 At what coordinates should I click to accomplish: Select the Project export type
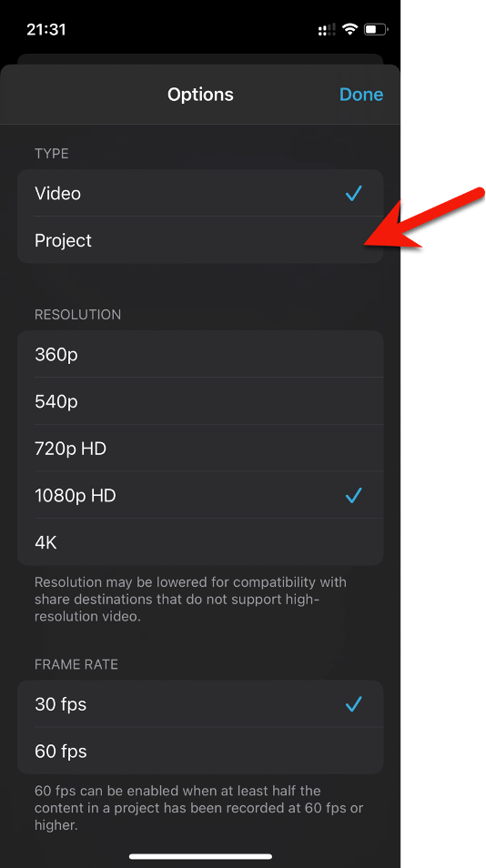point(200,240)
